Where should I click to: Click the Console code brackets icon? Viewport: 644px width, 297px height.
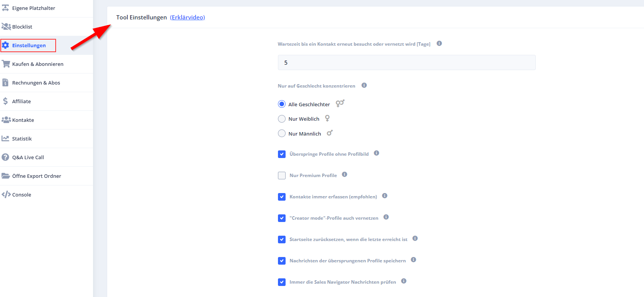(6, 195)
